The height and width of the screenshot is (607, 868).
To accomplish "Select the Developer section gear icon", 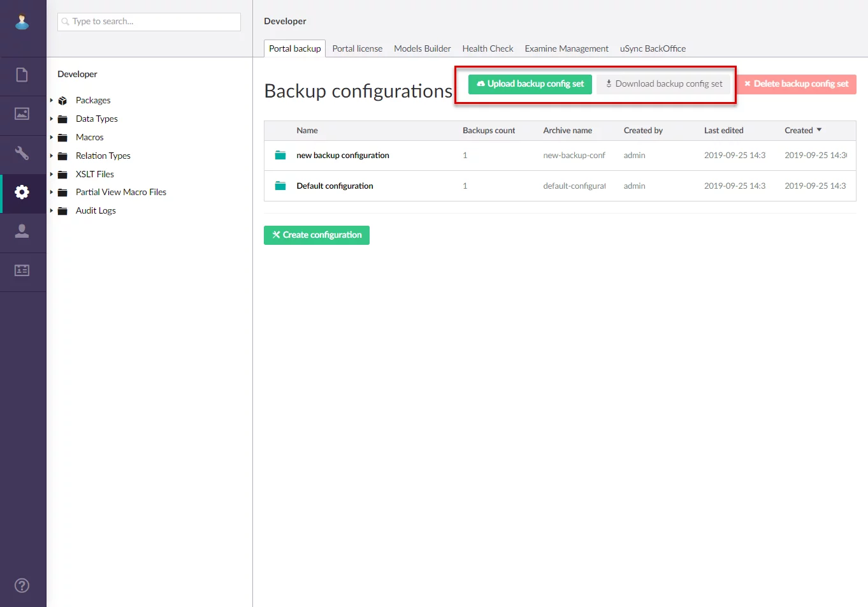I will 22,192.
